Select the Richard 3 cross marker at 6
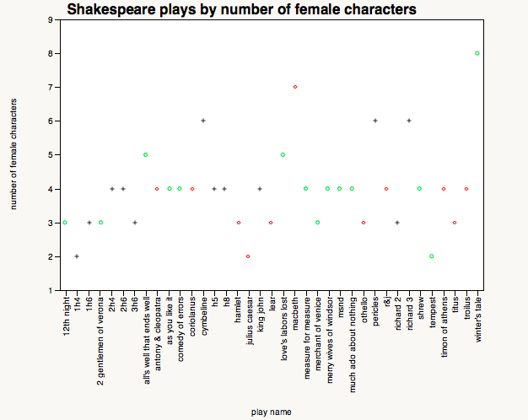 click(409, 121)
